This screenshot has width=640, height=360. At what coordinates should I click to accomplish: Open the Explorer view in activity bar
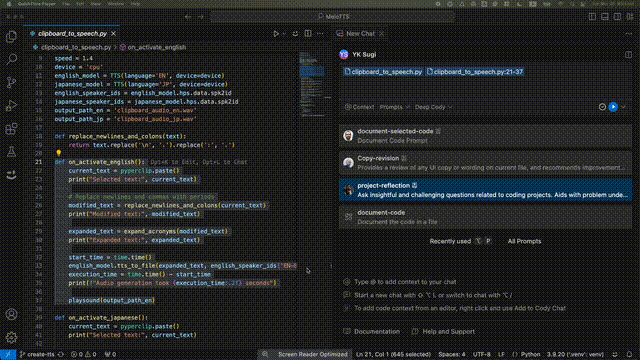[11, 37]
